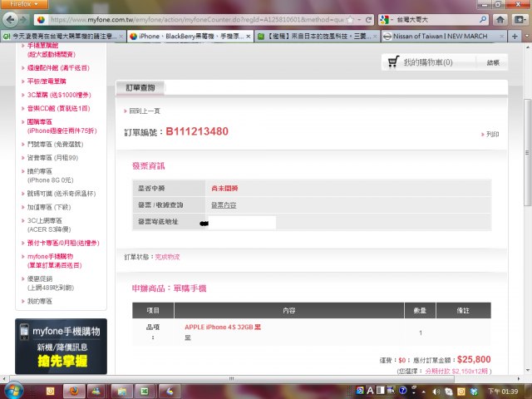Click the taskbar icon right of Excel
The height and width of the screenshot is (399, 532).
click(170, 392)
